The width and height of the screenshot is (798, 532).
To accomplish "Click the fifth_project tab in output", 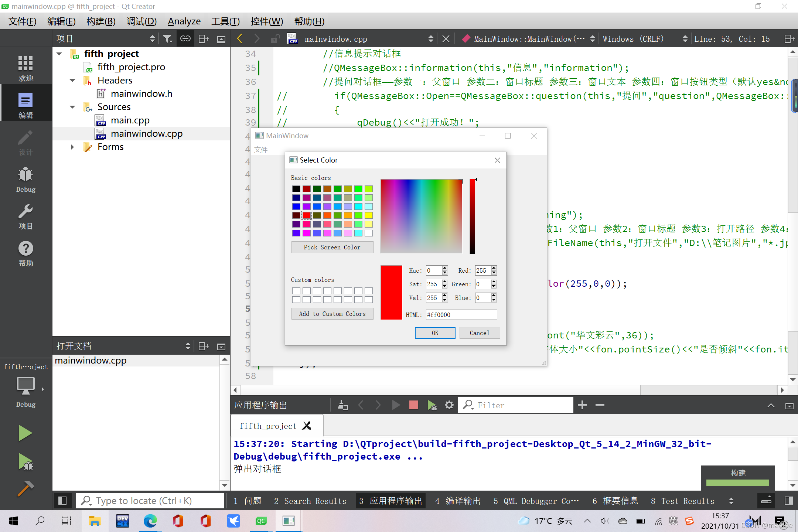I will tap(268, 426).
